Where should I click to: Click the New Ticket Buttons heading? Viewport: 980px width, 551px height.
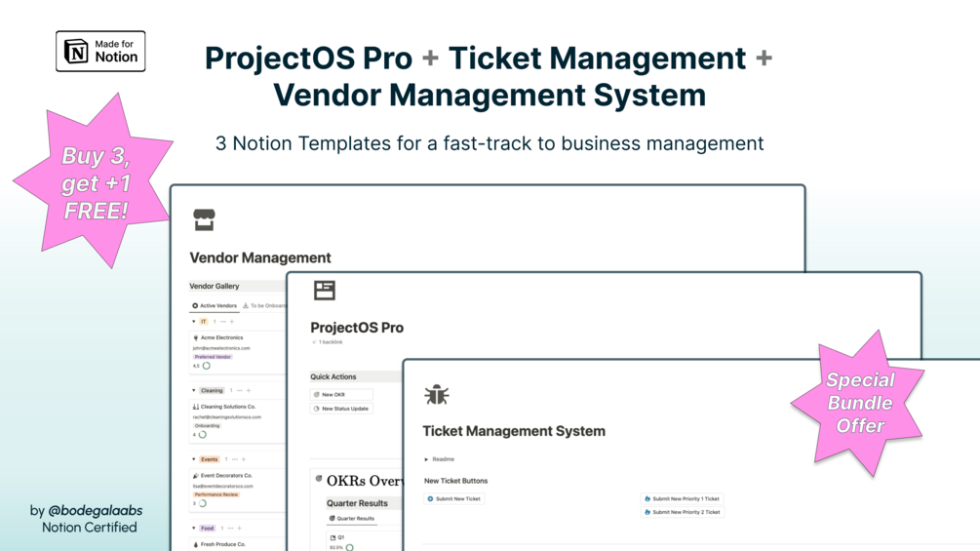(x=455, y=481)
